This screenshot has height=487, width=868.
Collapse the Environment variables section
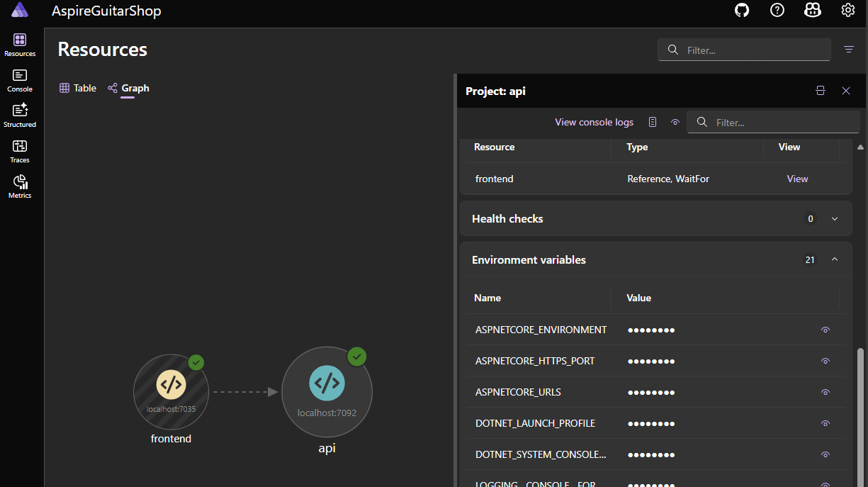835,260
